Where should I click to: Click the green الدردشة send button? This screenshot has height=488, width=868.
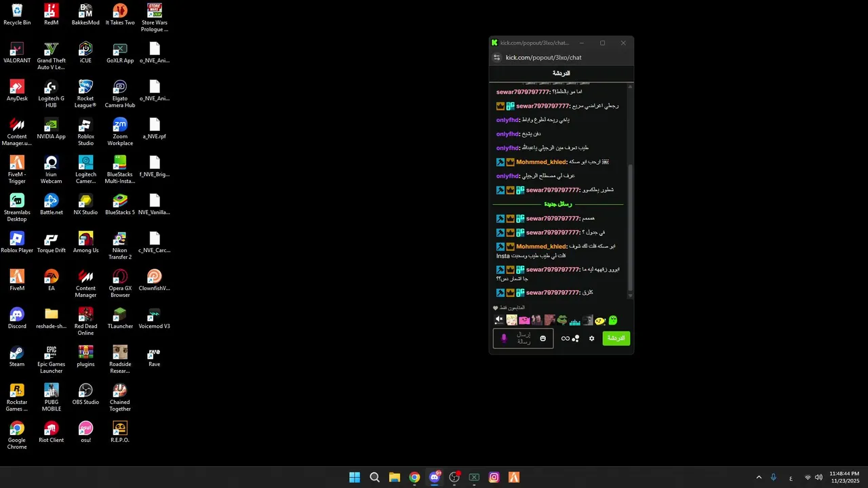[x=616, y=338]
